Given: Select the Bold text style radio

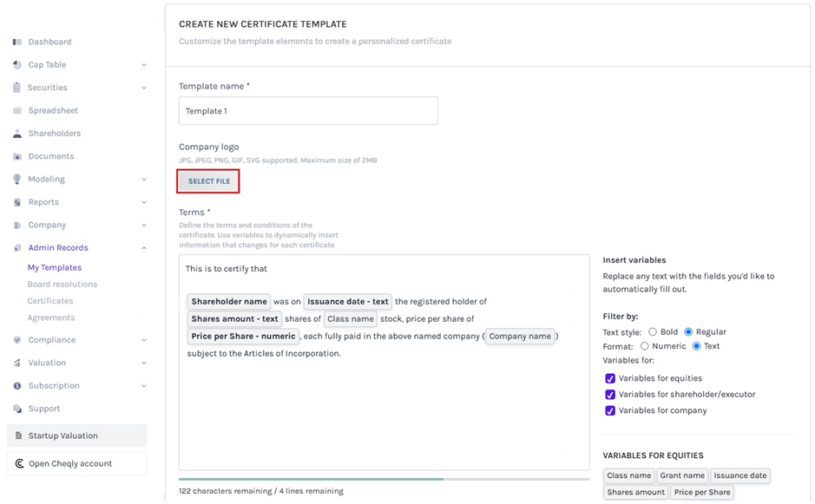Looking at the screenshot, I should 653,332.
